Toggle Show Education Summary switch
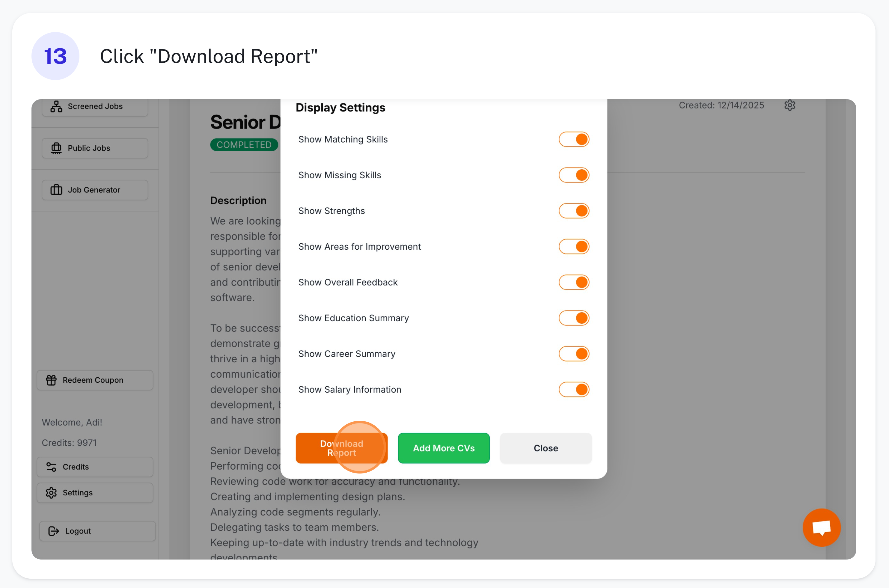This screenshot has height=588, width=889. click(574, 318)
